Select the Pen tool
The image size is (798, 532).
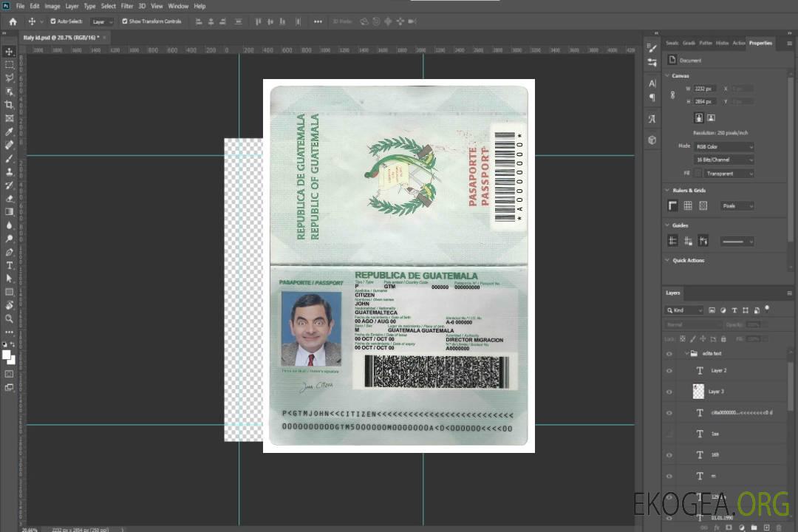(9, 252)
